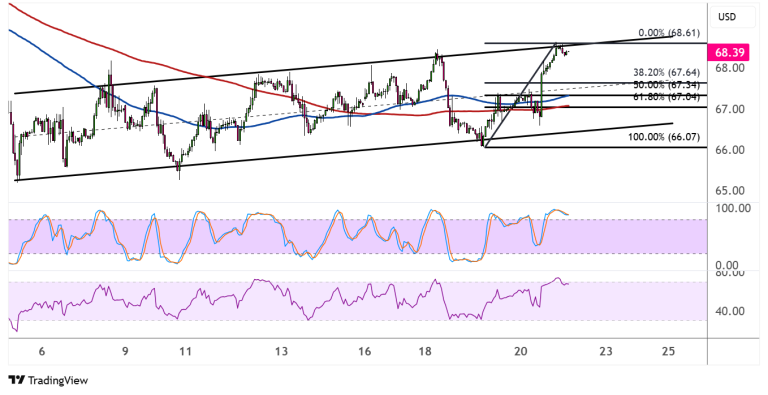
Task: Click date label 11 on time axis
Action: tap(185, 351)
